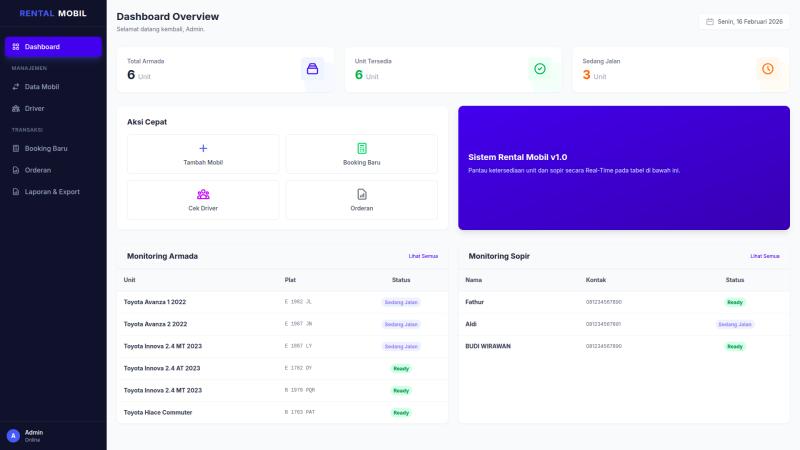Click the Unit Tersedia checkmark icon

click(540, 69)
